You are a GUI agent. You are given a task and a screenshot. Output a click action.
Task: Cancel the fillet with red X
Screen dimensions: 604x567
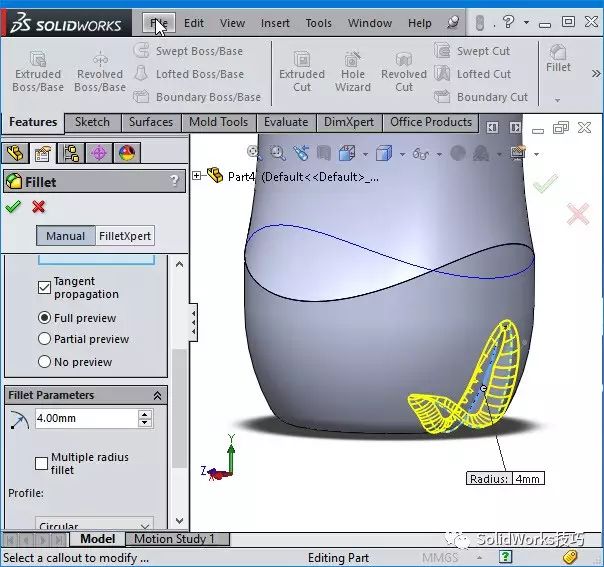[39, 207]
